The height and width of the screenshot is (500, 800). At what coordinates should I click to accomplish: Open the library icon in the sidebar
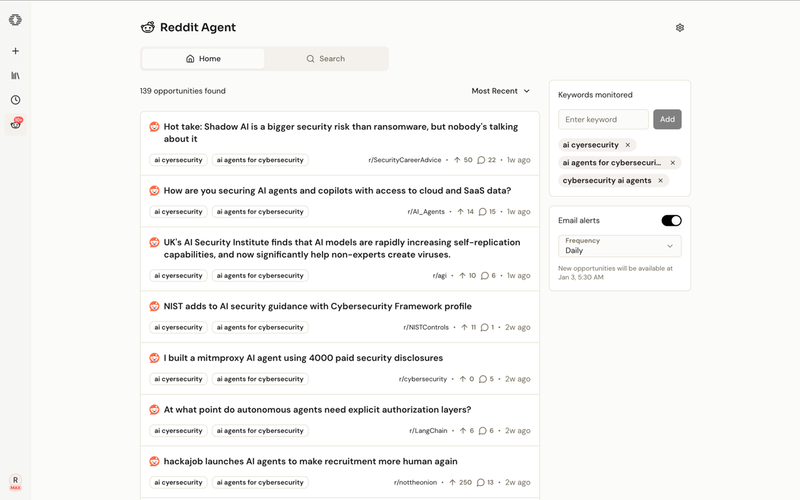[x=15, y=76]
